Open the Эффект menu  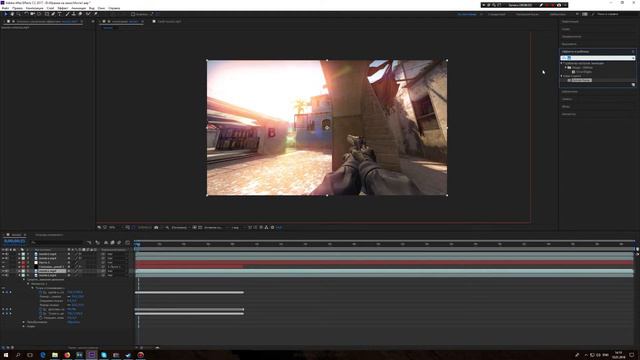(63, 8)
